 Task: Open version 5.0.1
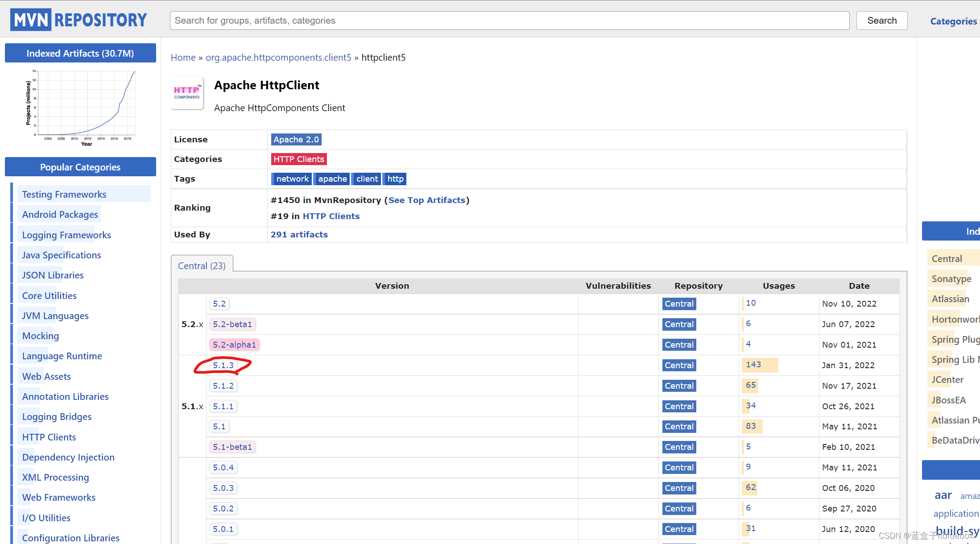coord(223,529)
